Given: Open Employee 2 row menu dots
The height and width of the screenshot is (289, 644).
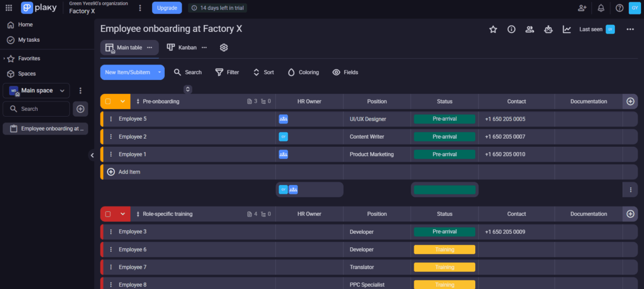Looking at the screenshot, I should click(x=110, y=136).
